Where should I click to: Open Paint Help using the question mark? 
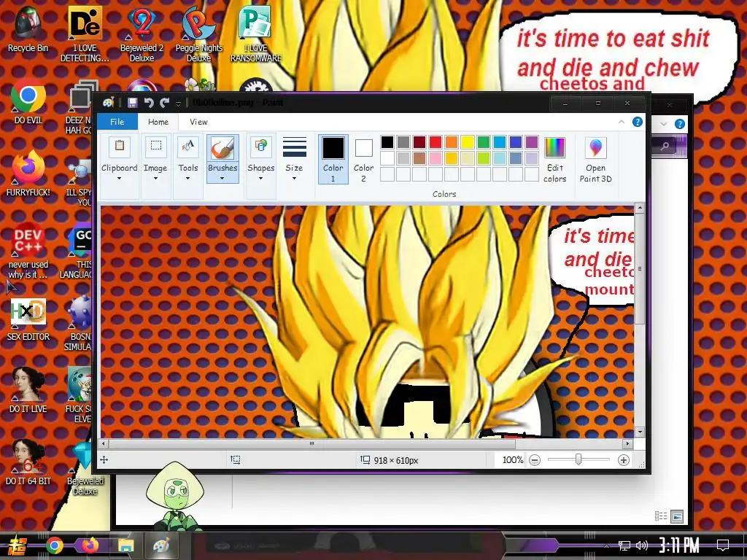[x=637, y=122]
